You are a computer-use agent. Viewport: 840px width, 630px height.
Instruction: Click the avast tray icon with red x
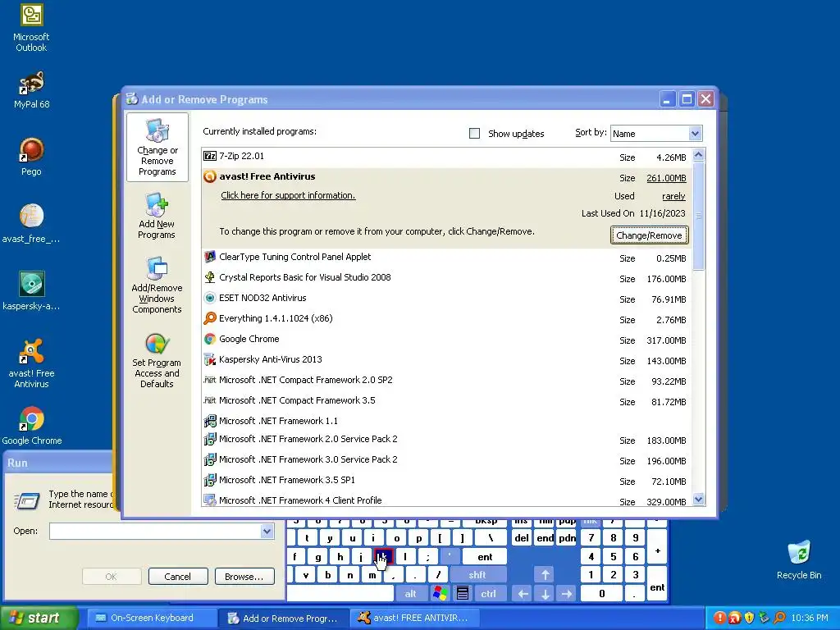(x=734, y=619)
